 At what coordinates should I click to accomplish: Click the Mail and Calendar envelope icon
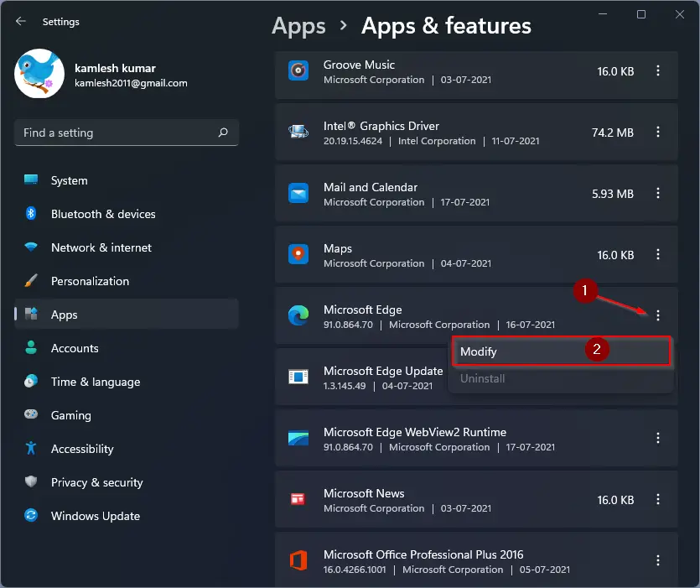(298, 193)
